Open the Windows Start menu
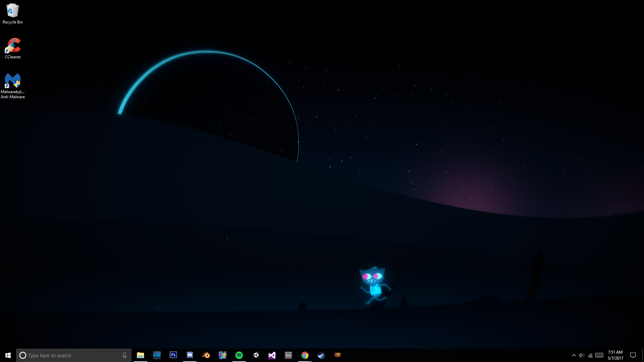Screen dimensions: 644x362 click(8, 355)
